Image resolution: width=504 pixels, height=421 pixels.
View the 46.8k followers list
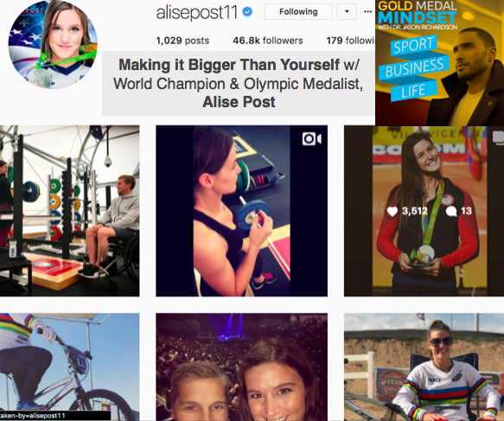(268, 41)
